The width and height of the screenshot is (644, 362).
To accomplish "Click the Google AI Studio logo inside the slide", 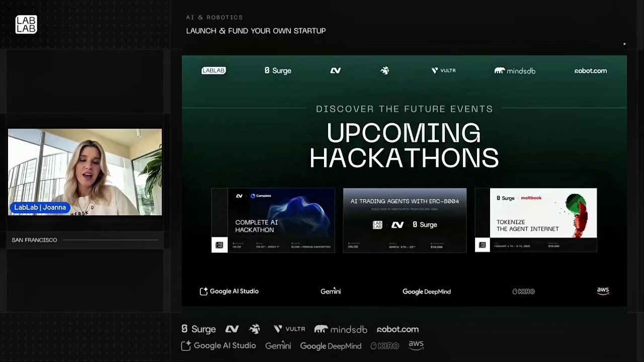I will [229, 291].
